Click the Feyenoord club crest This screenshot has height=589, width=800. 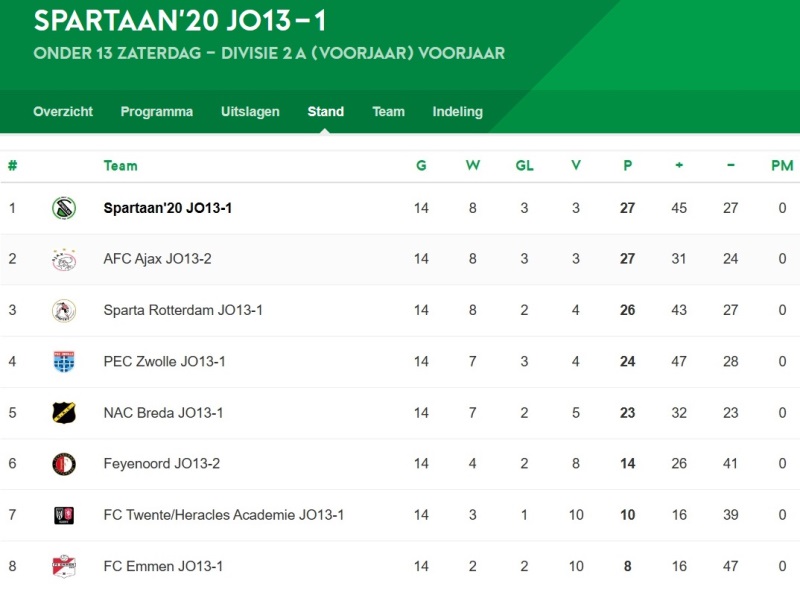pos(64,464)
